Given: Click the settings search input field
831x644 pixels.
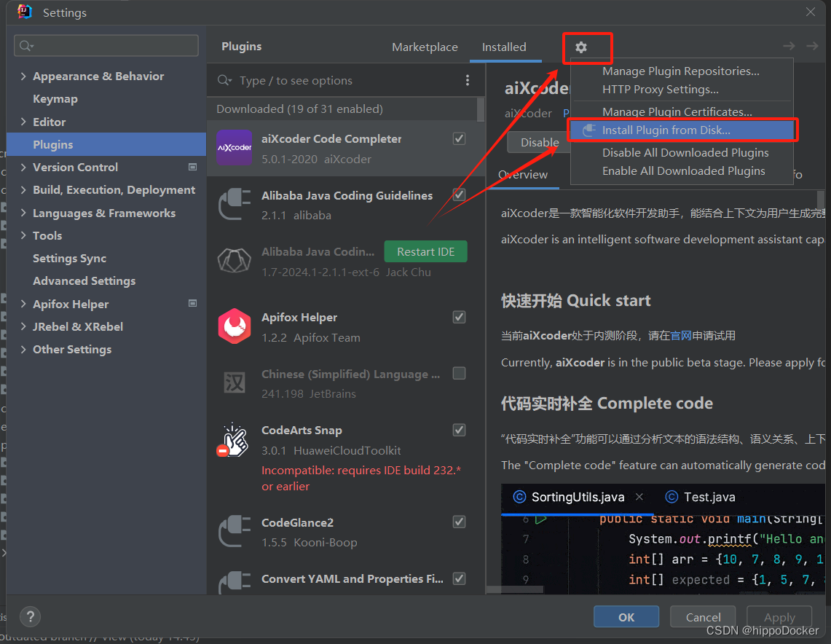Looking at the screenshot, I should [106, 46].
